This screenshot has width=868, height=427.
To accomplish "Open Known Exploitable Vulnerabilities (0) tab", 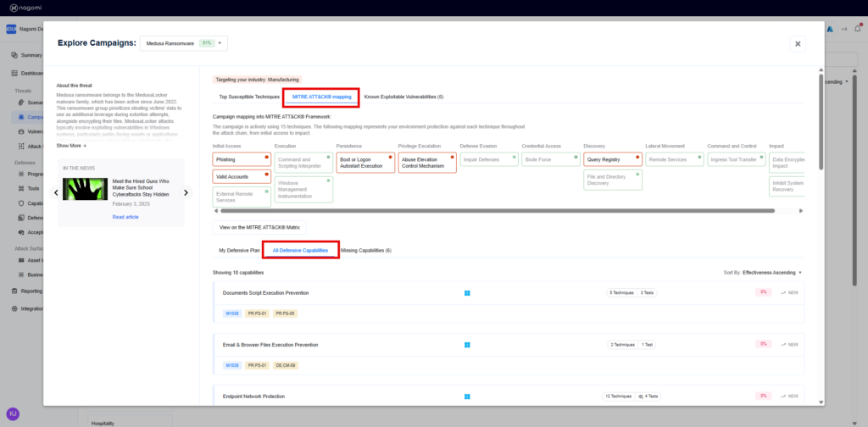I will coord(403,97).
